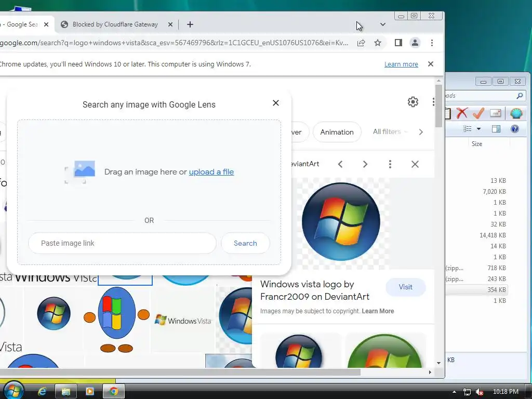Click the Paste image link field
Screen dimensions: 532x399
click(x=122, y=243)
